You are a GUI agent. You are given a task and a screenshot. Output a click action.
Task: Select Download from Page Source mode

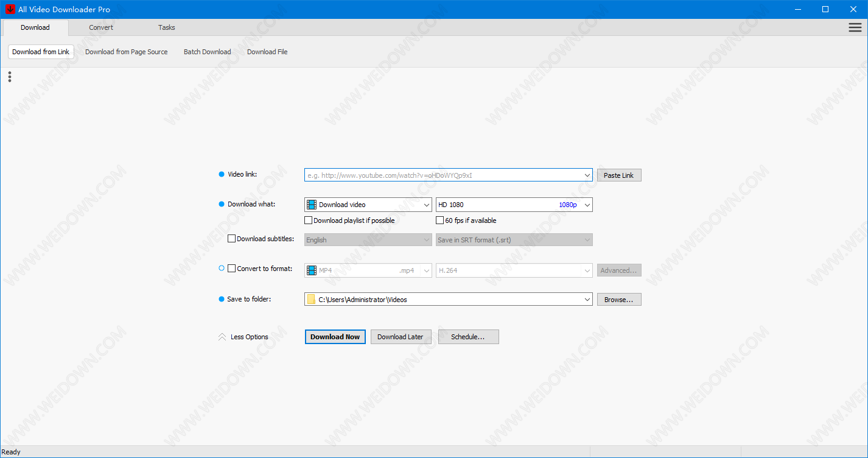(x=126, y=52)
